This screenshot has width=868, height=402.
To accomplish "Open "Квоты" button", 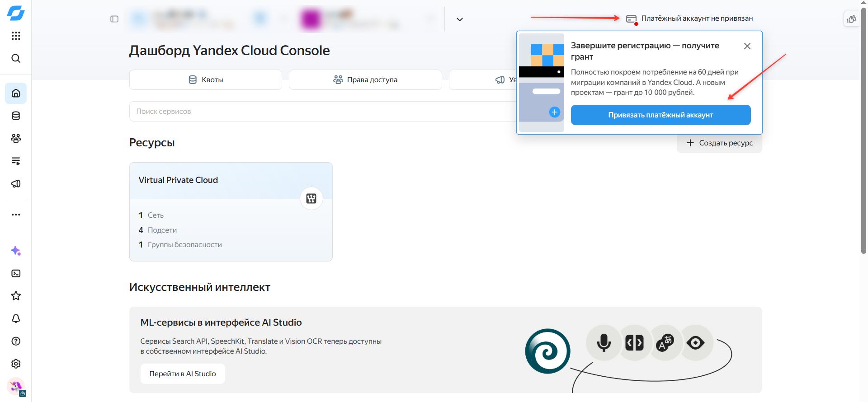I will (x=206, y=80).
